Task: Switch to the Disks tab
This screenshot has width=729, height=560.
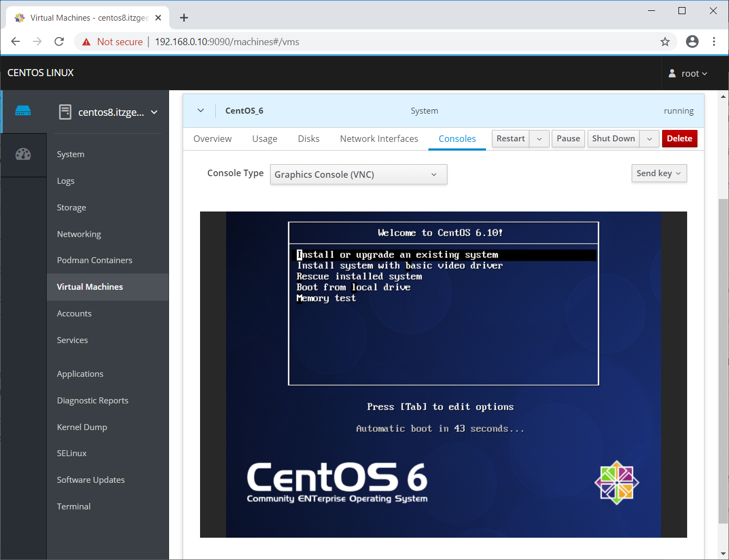Action: point(309,139)
